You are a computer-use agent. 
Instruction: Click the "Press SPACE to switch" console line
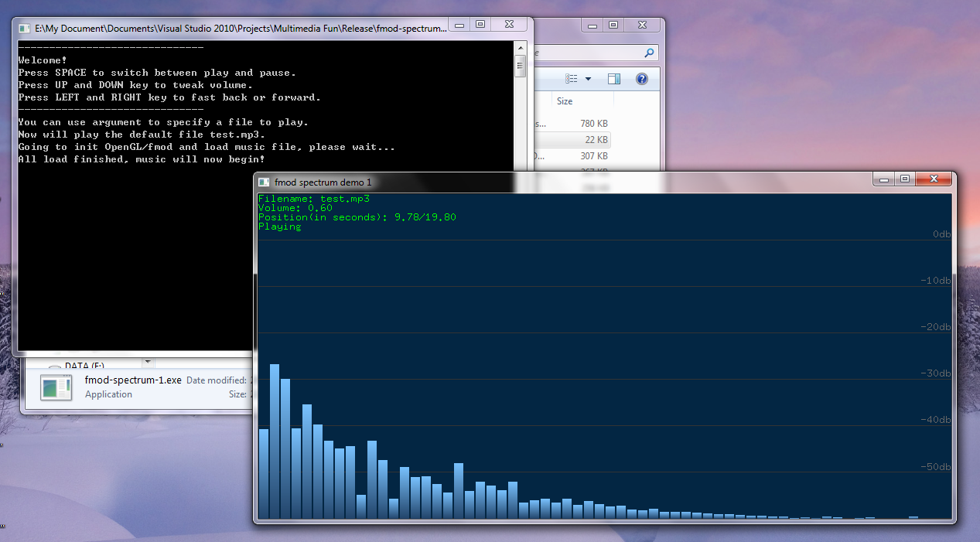click(x=157, y=73)
